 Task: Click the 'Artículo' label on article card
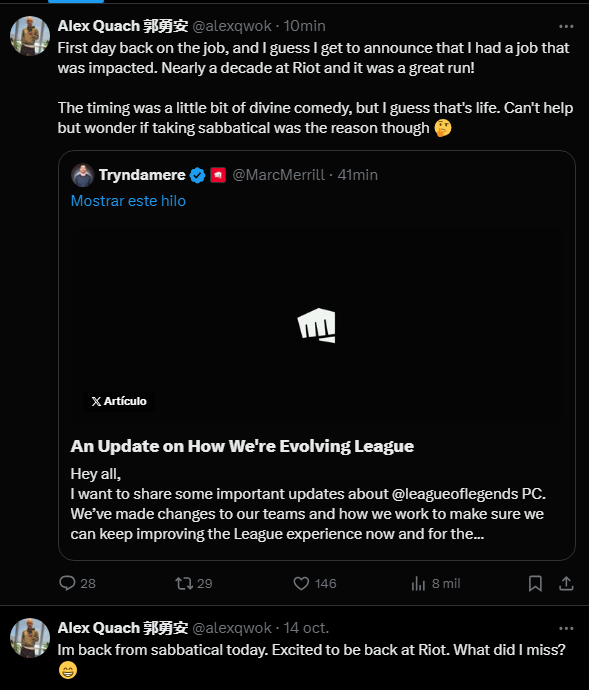(x=119, y=401)
